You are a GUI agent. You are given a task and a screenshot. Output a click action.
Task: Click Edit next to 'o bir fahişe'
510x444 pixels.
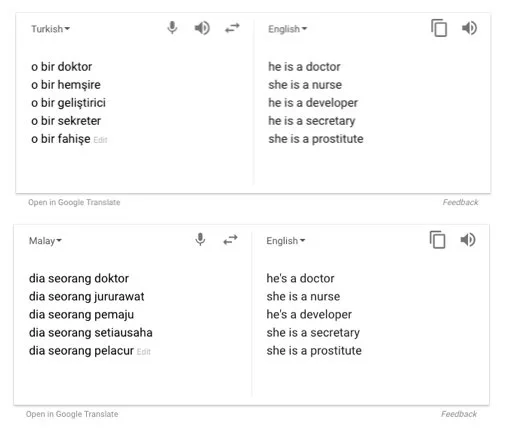[x=100, y=140]
